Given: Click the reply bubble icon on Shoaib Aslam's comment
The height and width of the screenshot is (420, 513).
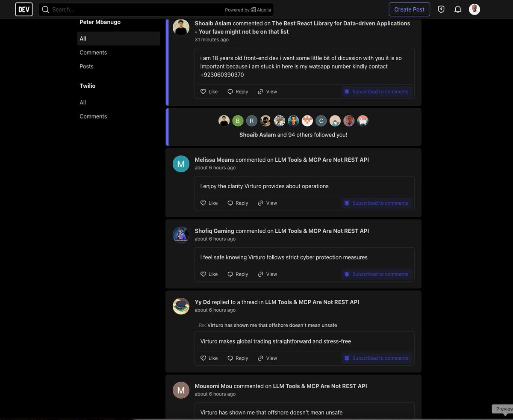Looking at the screenshot, I should (230, 92).
